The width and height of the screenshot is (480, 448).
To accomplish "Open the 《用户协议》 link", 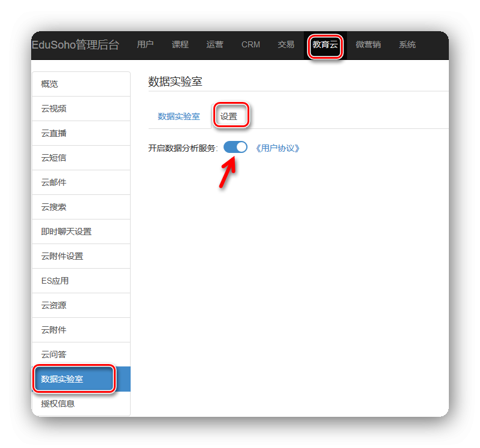I will coord(277,148).
